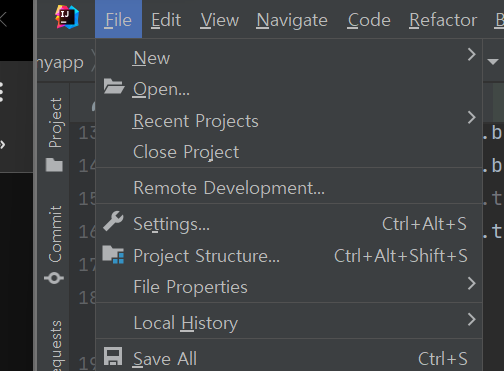Viewport: 504px width, 371px height.
Task: Open the Commit tool window sidebar tab
Action: (x=55, y=245)
